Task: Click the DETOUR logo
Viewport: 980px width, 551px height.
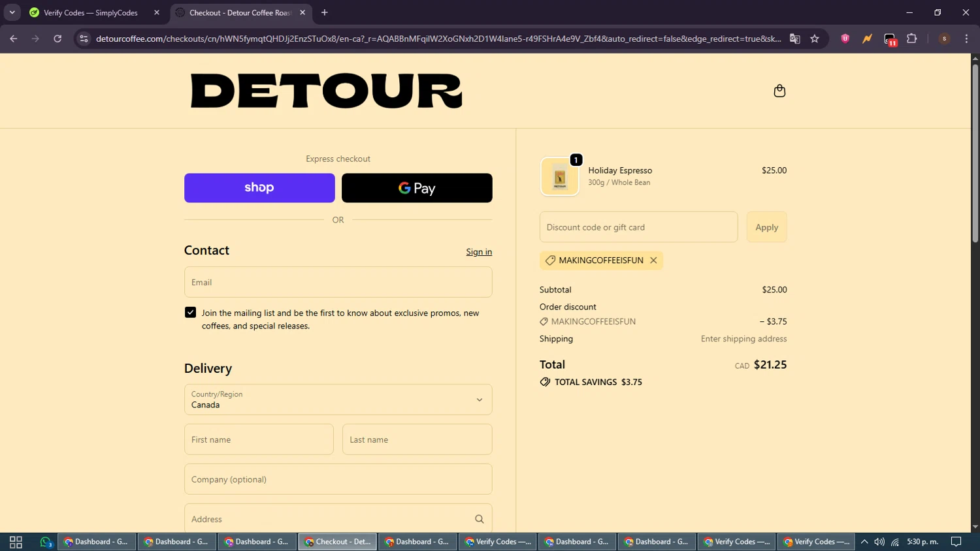Action: [326, 91]
